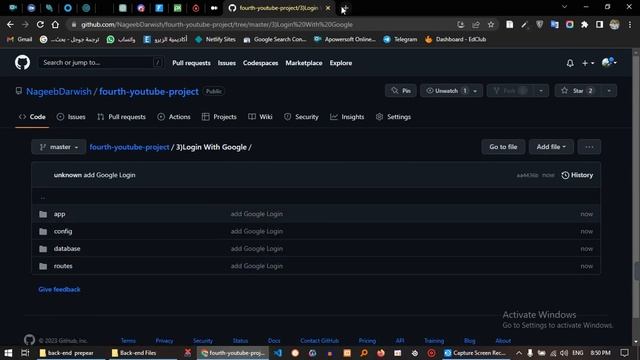Bookmark this page with star icon
The width and height of the screenshot is (640, 360).
pyautogui.click(x=491, y=24)
